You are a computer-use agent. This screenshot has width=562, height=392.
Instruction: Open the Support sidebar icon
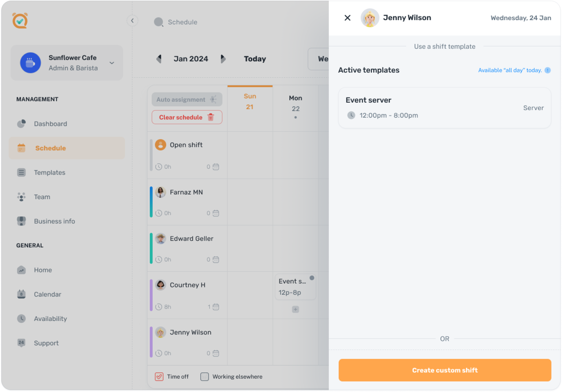tap(21, 343)
